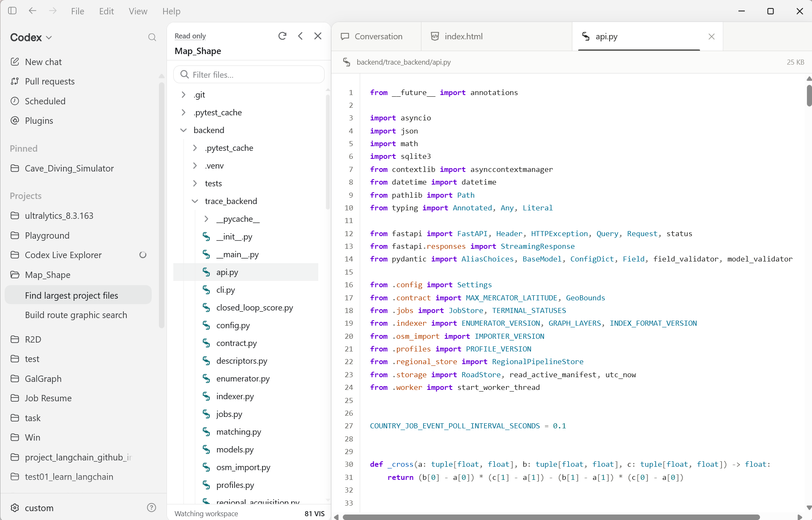Open the Edit menu

[x=107, y=11]
